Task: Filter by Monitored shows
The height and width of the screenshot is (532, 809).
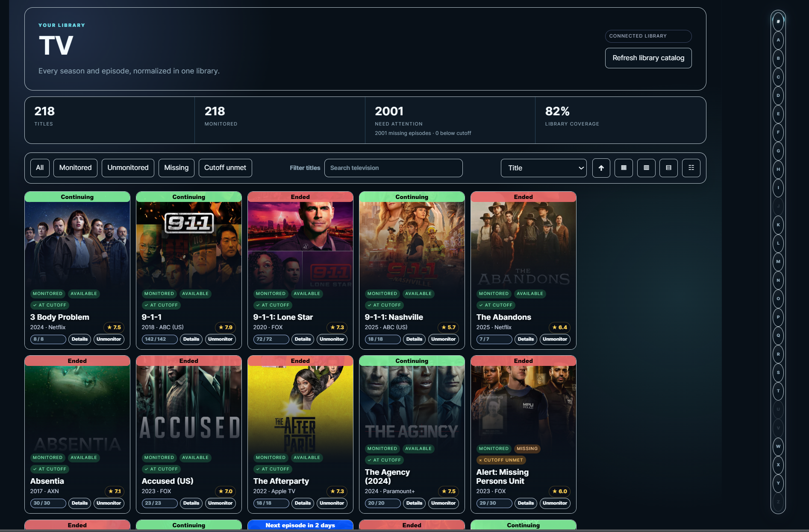Action: click(75, 168)
